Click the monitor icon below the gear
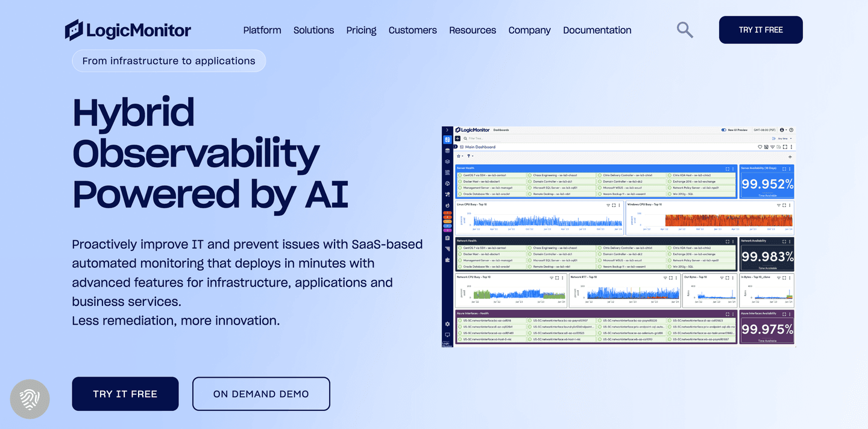868x429 pixels. click(447, 335)
